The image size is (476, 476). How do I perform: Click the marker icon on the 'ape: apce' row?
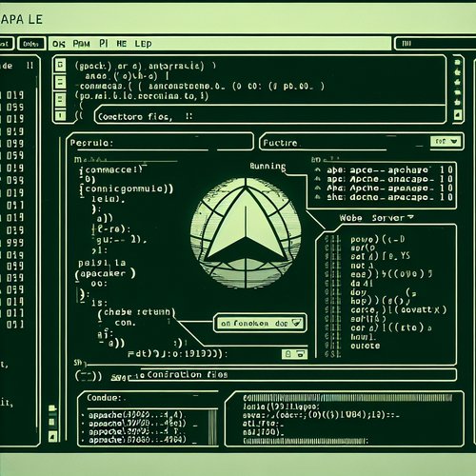tap(318, 170)
